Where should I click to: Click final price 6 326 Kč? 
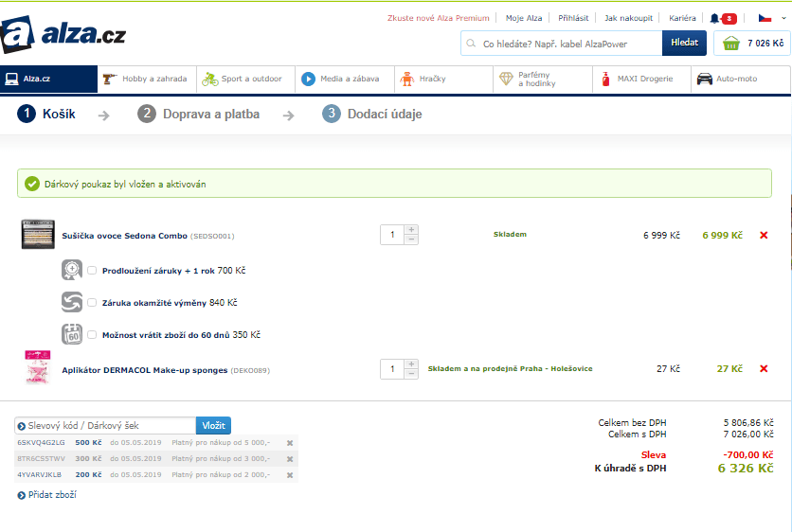point(746,469)
